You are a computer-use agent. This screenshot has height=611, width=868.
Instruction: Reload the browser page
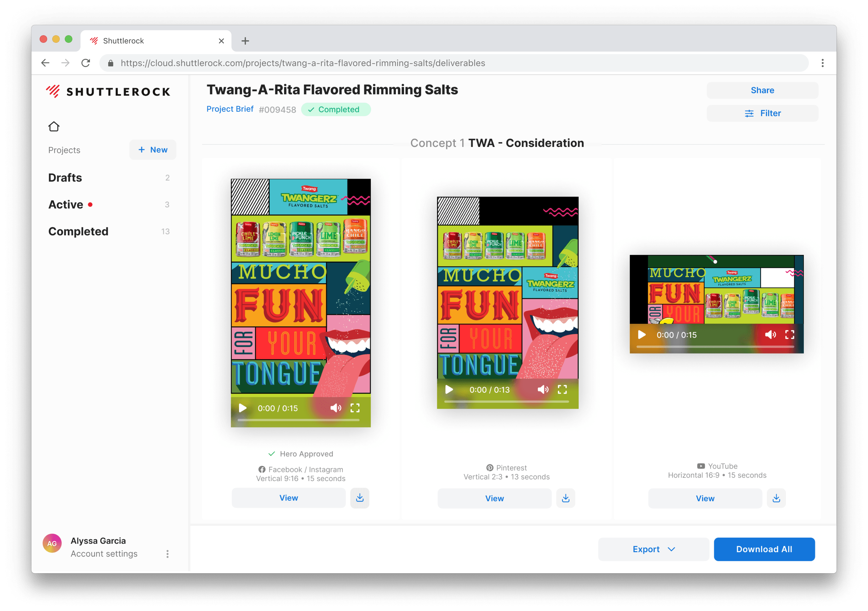pos(86,63)
